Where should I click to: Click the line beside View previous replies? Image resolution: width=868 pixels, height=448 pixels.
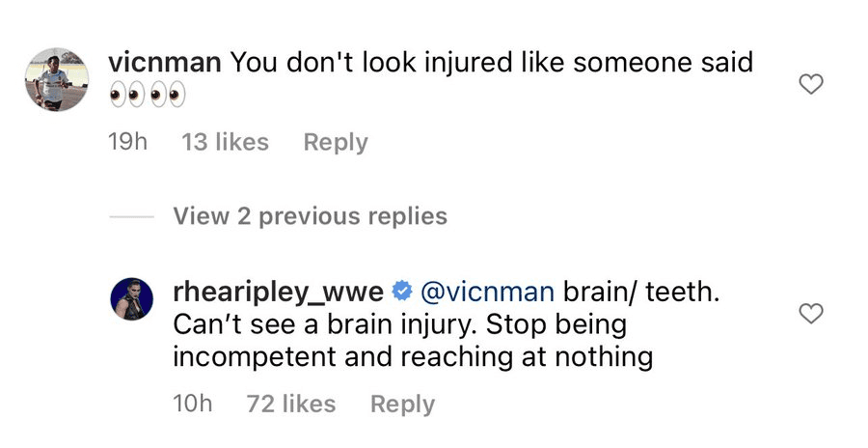132,217
